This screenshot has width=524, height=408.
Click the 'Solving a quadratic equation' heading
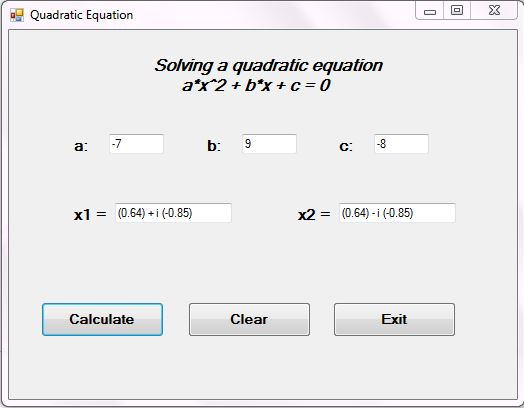[x=268, y=65]
